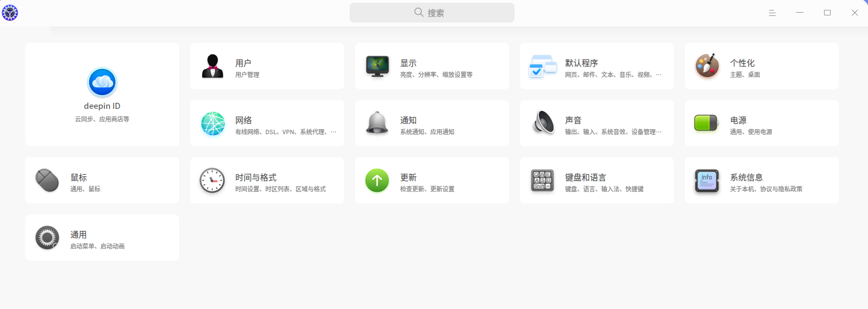Viewport: 868px width, 309px height.
Task: Focus the 搜索 search field
Action: point(432,13)
